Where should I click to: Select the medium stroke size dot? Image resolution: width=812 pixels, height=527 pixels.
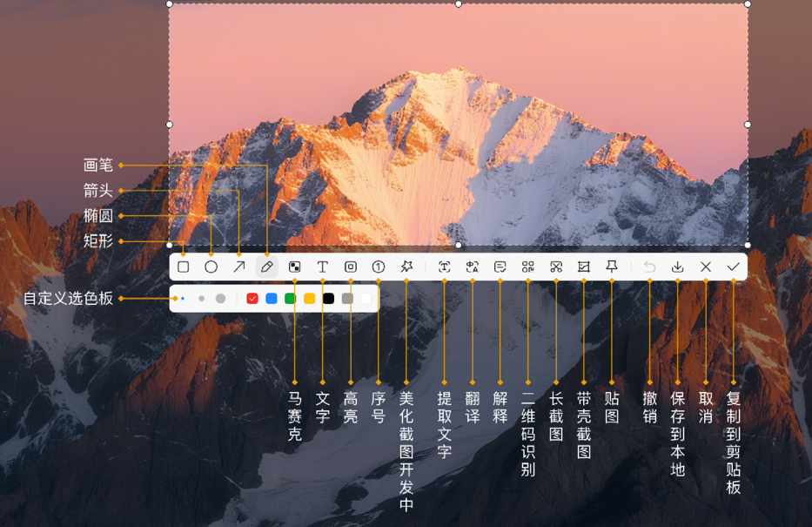click(x=201, y=299)
